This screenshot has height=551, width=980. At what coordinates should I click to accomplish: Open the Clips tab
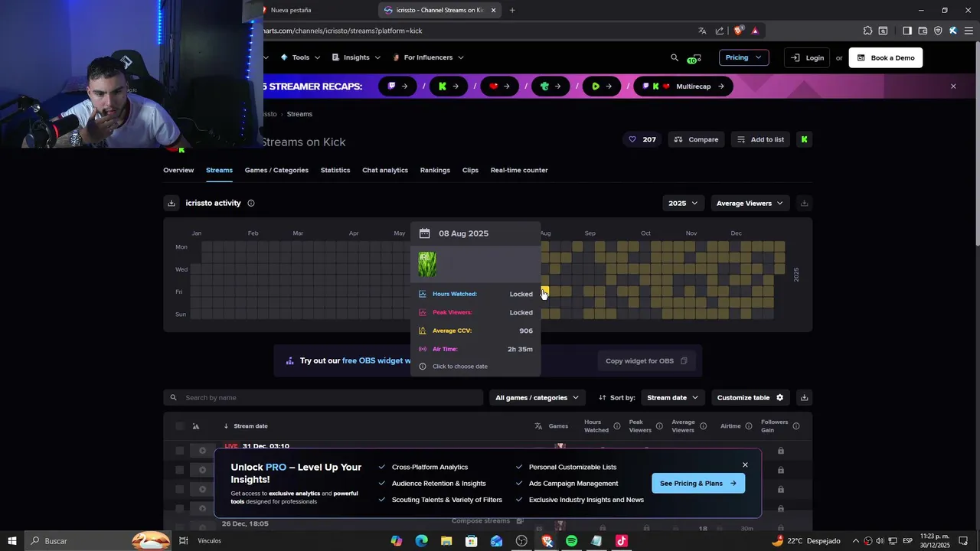[x=470, y=170]
